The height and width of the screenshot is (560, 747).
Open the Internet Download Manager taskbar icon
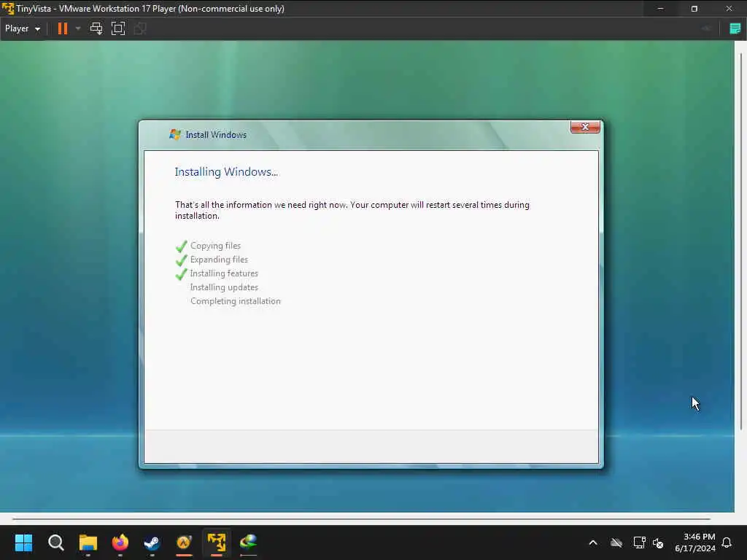click(x=248, y=542)
